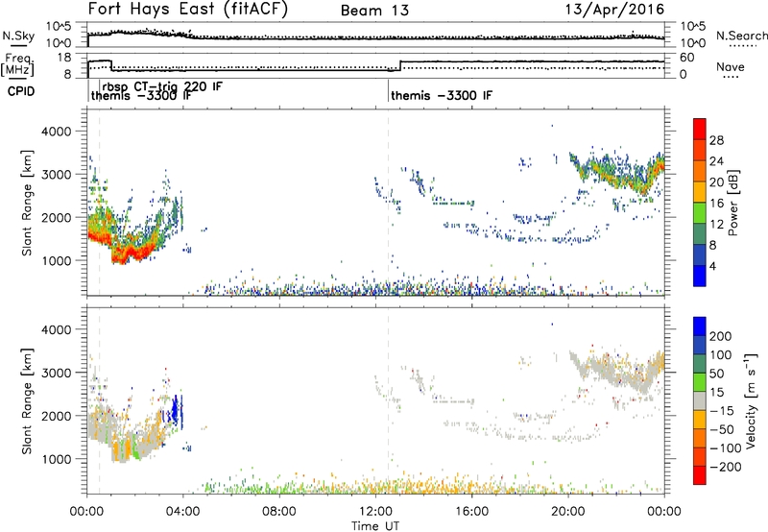
Task: Click the "Fort Hays East (fitACF)" plot title
Action: pos(187,10)
